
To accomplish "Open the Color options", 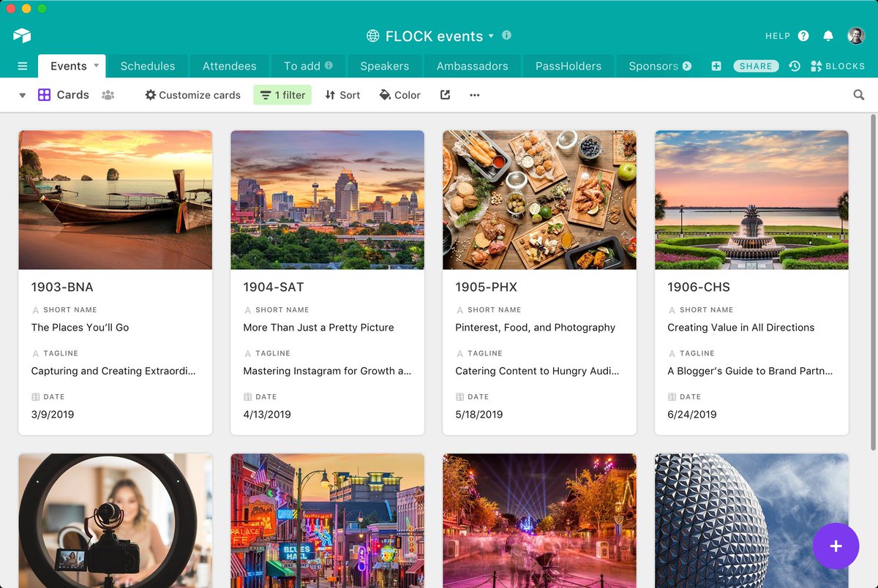I will coord(399,95).
